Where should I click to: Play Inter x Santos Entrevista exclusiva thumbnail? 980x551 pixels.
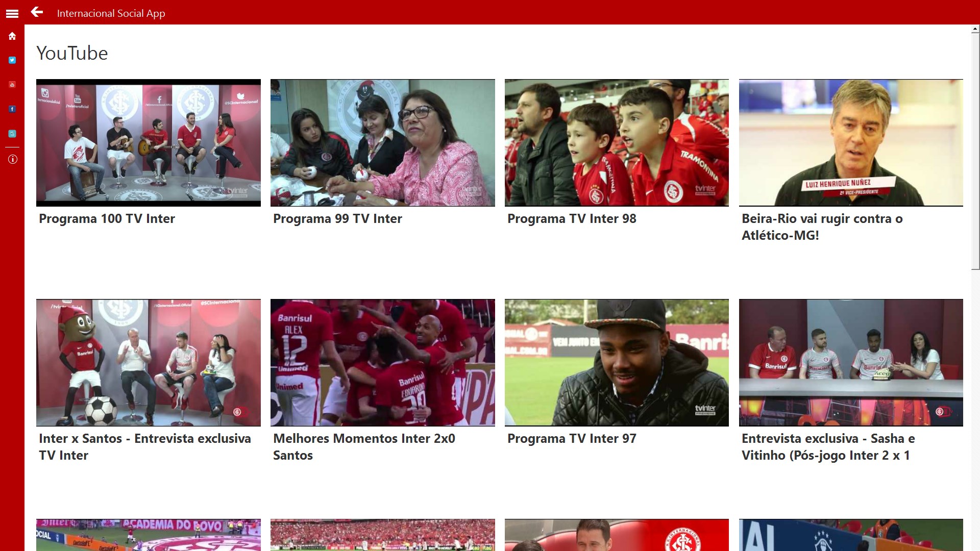coord(148,362)
